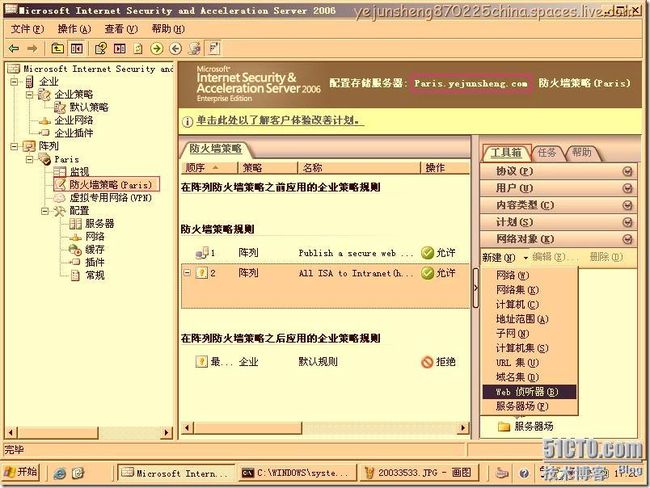This screenshot has width=650, height=488.
Task: Switch to the 帮助 tab in right pane
Action: pos(582,153)
